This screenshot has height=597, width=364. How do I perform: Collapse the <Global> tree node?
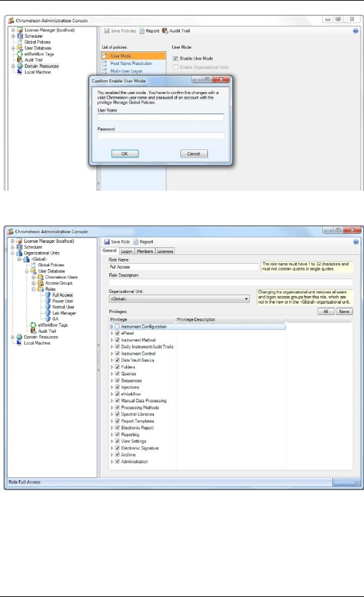click(x=20, y=259)
